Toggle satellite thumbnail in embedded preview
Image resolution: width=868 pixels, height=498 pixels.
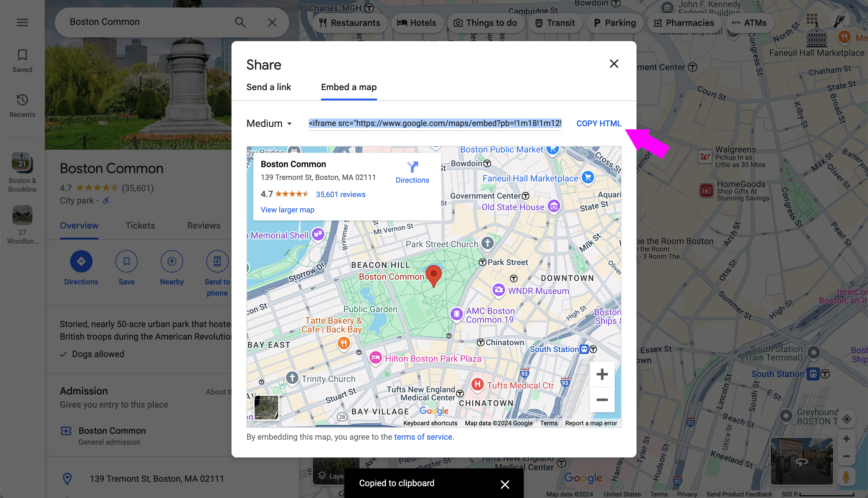266,407
